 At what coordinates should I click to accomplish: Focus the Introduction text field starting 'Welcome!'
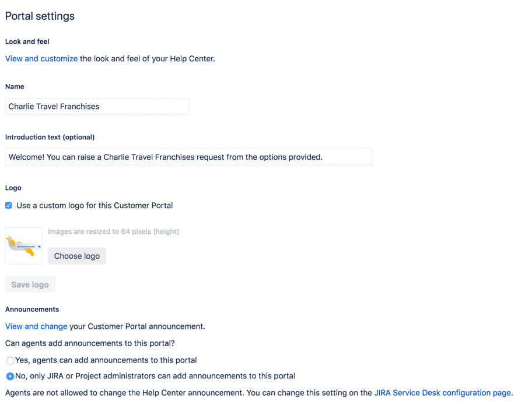pos(189,157)
